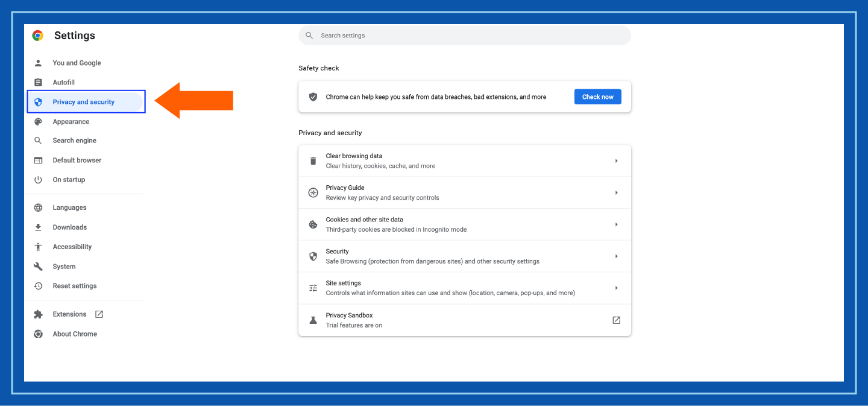Click the Search settings input field
Viewport: 868px width, 406px height.
click(x=464, y=36)
